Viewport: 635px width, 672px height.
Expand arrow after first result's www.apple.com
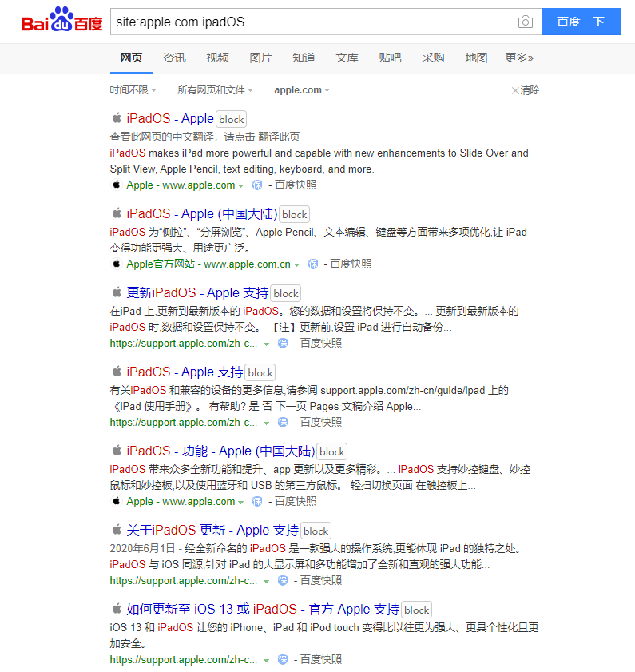click(240, 186)
